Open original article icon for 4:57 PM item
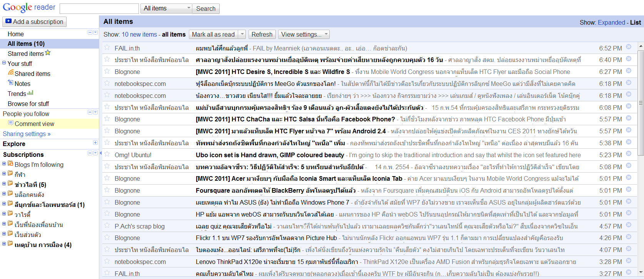Viewport: 644px width, 279px height. pos(629,225)
